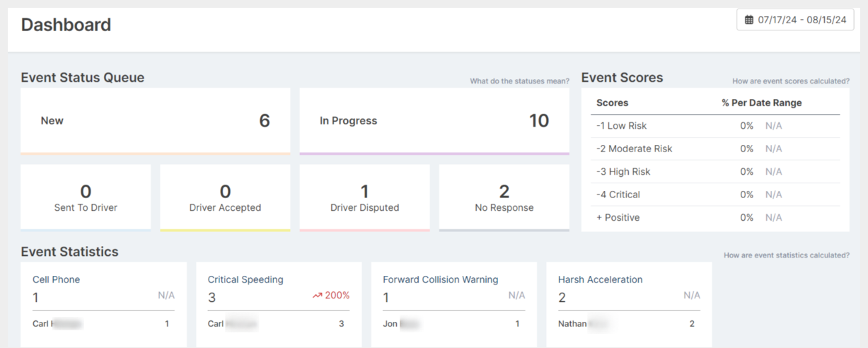Click the % Per Date Range column header
868x348 pixels.
pyautogui.click(x=762, y=103)
